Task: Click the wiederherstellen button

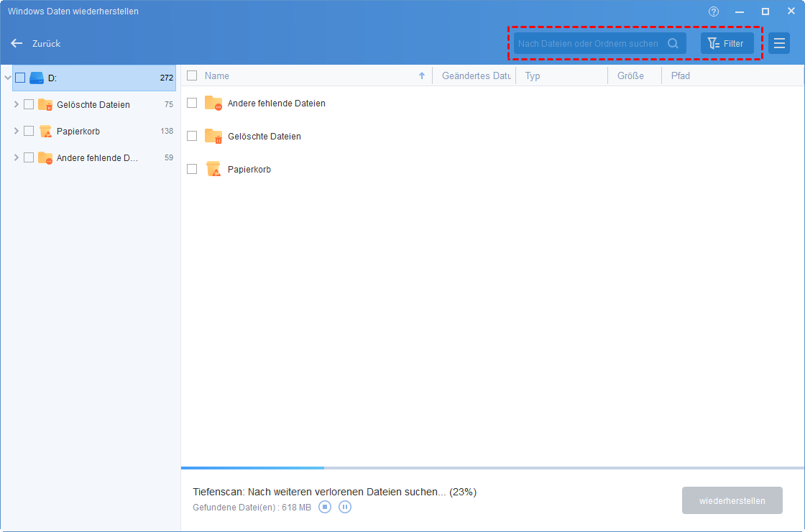Action: pos(732,500)
